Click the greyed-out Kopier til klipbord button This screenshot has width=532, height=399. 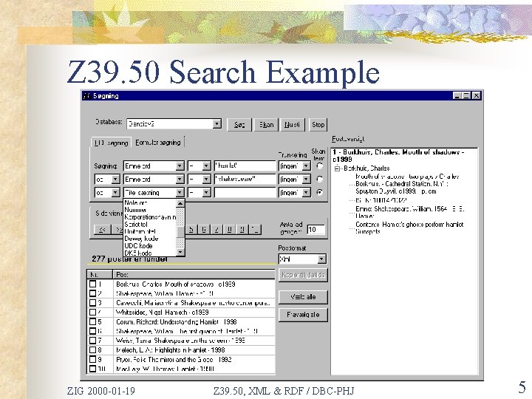(303, 275)
